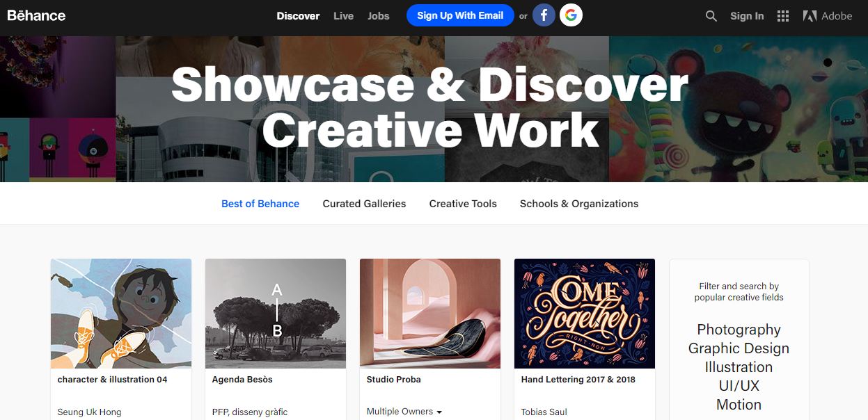
Task: Click Sign Up With Email
Action: pyautogui.click(x=459, y=15)
